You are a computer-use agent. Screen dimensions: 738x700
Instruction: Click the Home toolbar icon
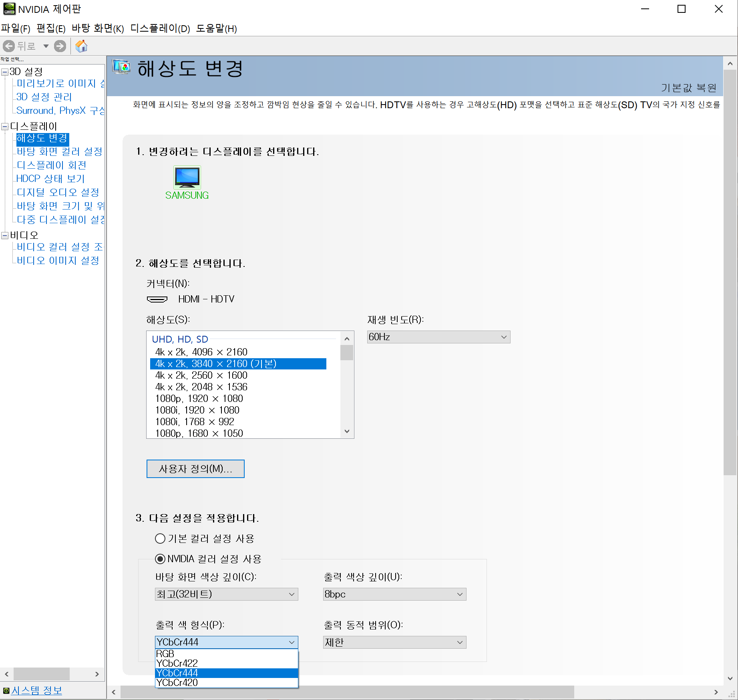81,46
